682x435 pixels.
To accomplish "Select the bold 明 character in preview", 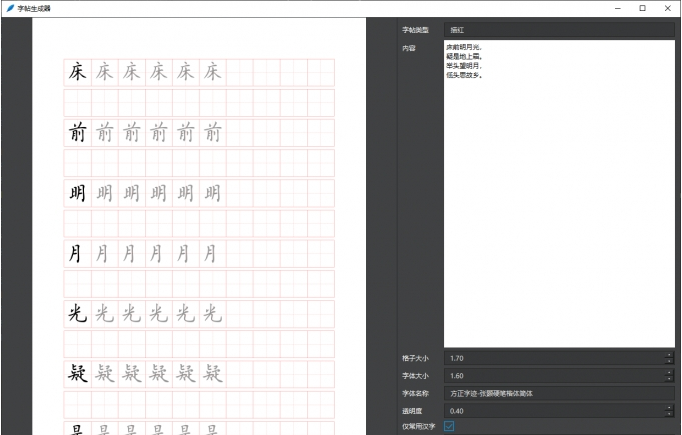I will [77, 193].
